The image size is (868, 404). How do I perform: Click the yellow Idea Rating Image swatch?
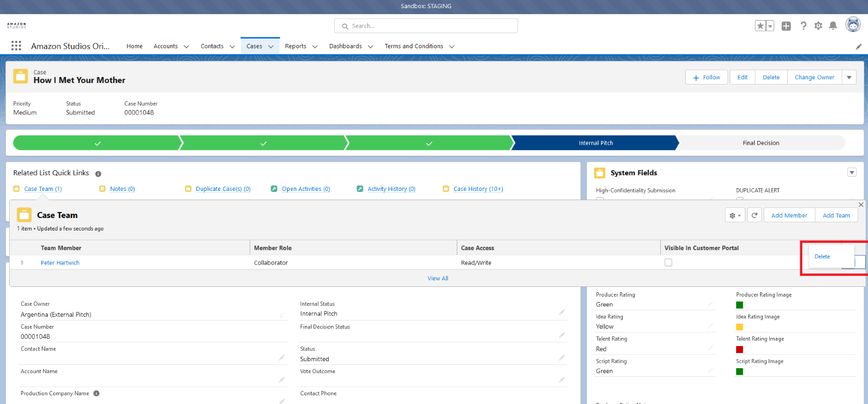[x=739, y=327]
